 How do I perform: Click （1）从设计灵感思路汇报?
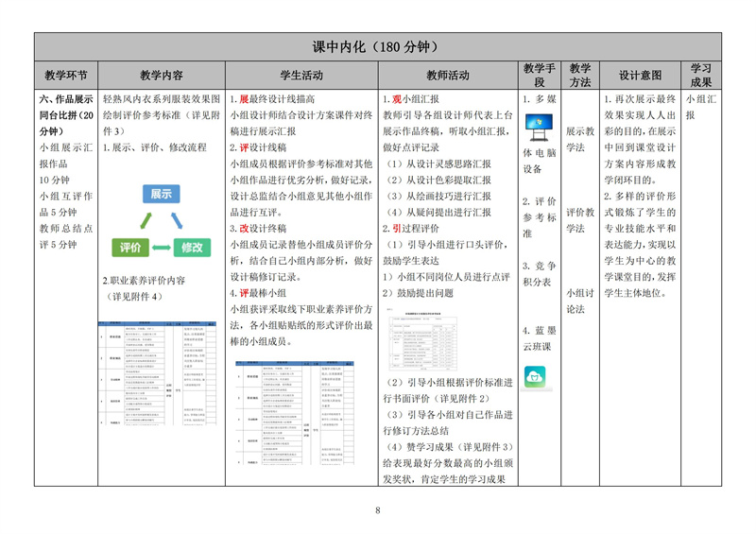(x=438, y=164)
